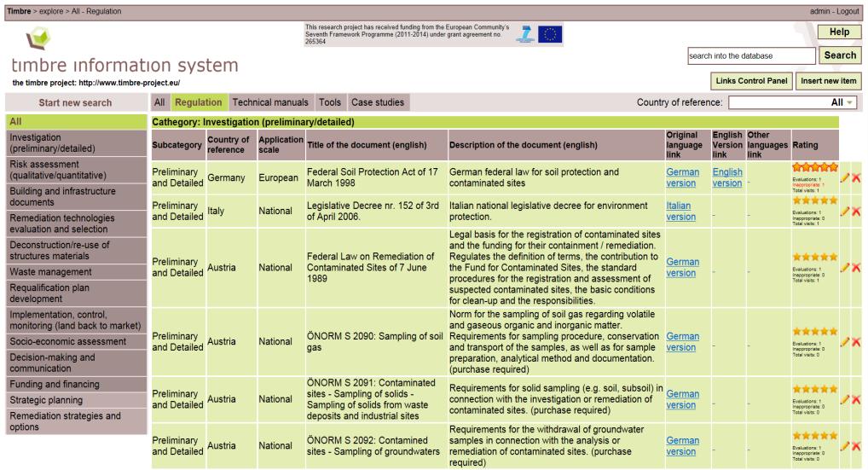Image resolution: width=868 pixels, height=470 pixels.
Task: Open the Links Control Panel
Action: point(751,81)
